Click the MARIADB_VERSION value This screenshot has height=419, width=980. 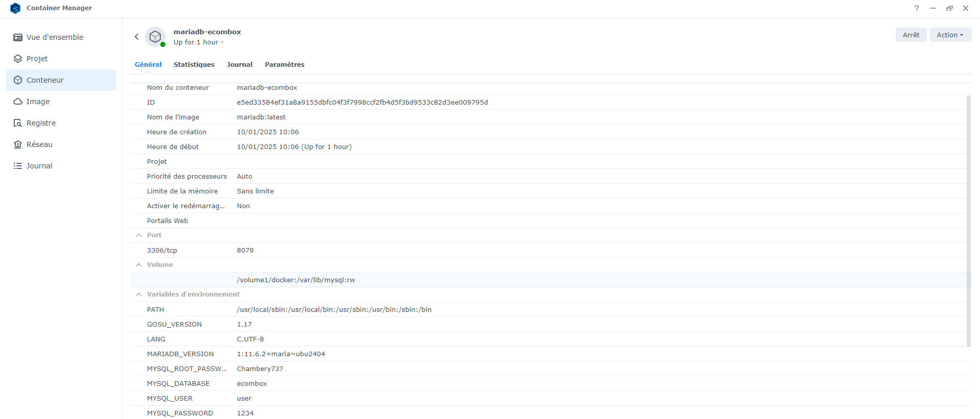point(281,354)
